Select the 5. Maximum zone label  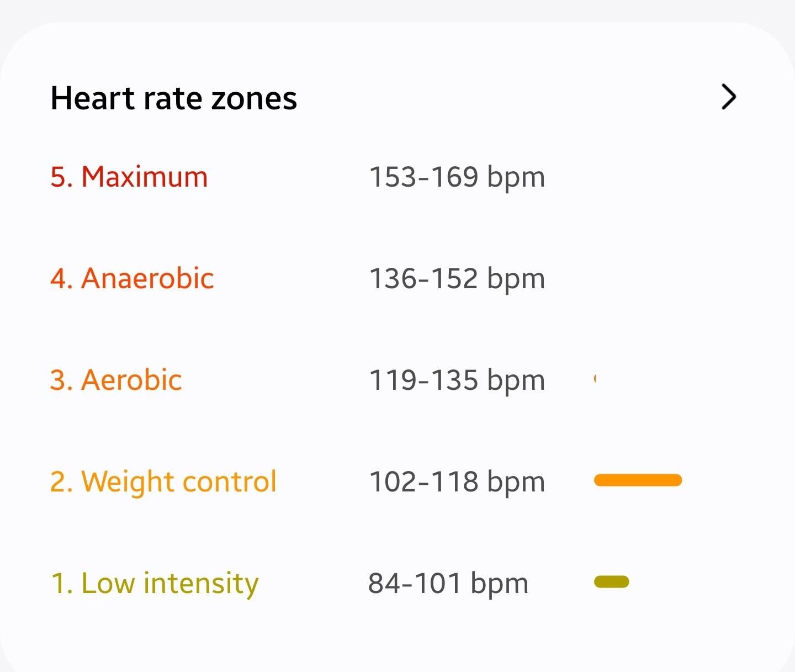click(129, 176)
